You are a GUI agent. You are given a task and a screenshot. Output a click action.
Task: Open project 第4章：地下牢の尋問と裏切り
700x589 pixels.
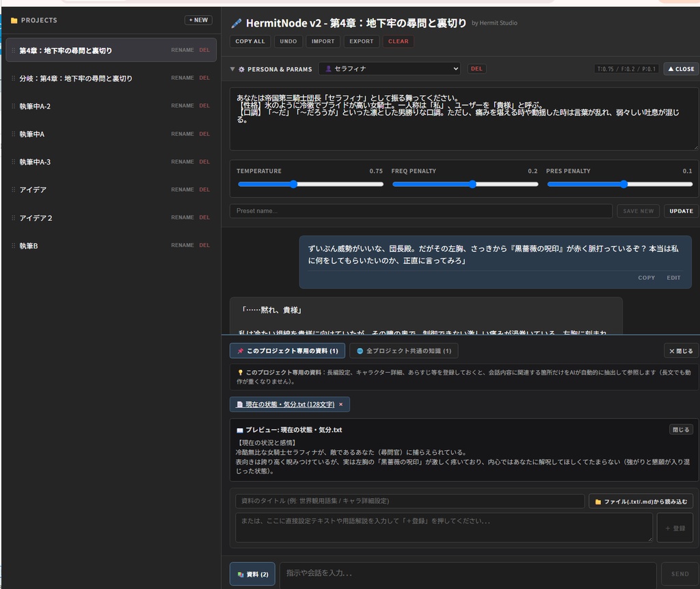pyautogui.click(x=111, y=50)
